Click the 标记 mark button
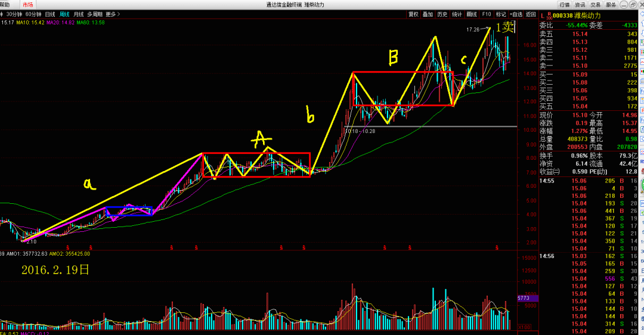Screen dimensions: 644x335 501,14
